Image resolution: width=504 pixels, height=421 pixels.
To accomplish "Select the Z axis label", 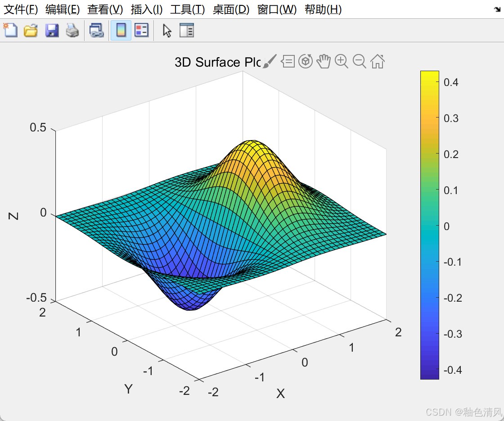I will click(x=13, y=216).
